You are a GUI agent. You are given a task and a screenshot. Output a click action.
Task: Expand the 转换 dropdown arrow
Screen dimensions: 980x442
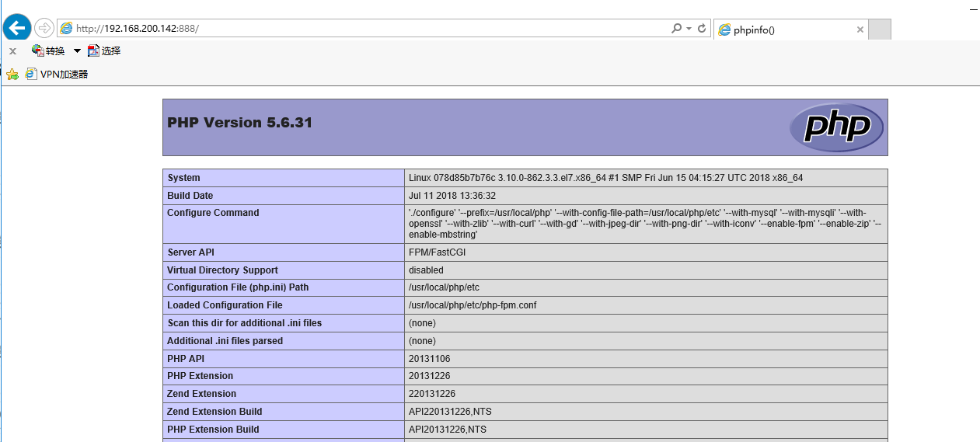coord(77,51)
